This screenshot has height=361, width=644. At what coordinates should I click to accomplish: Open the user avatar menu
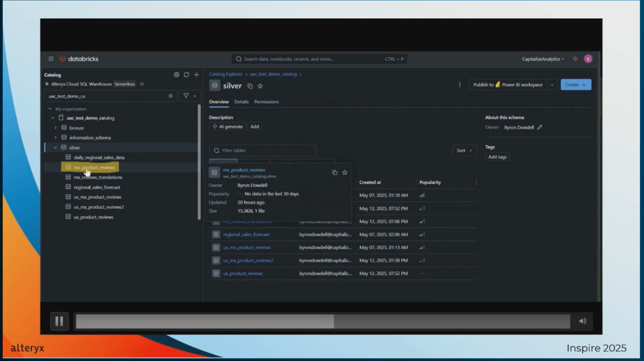click(x=588, y=59)
